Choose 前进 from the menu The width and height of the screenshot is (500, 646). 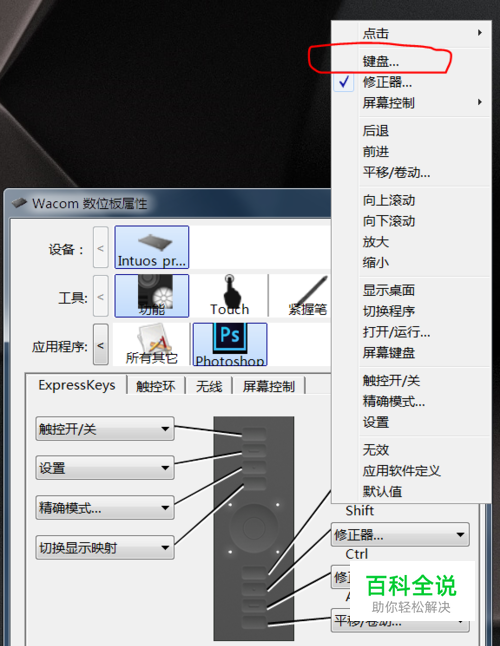coord(411,151)
